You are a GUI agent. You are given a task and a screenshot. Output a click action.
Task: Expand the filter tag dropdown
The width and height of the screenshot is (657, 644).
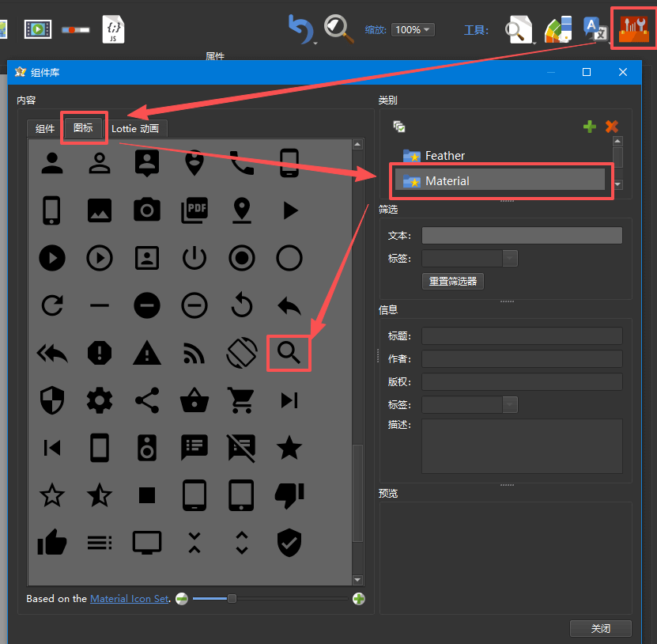coord(510,258)
